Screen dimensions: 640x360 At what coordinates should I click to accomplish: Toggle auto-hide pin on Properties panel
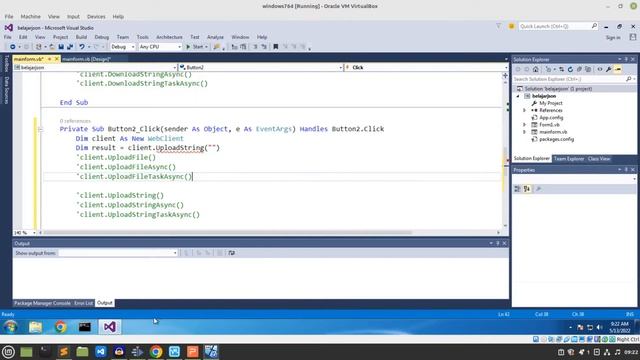point(626,170)
